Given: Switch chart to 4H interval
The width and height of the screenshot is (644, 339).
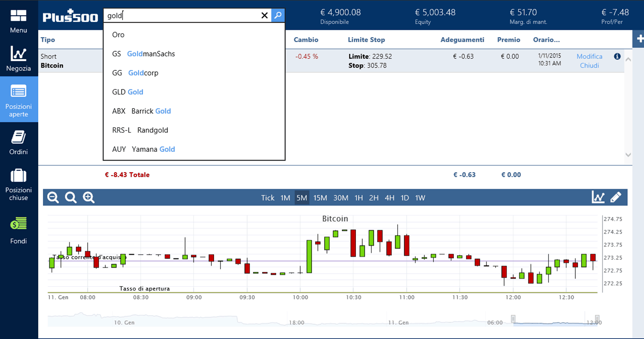Looking at the screenshot, I should point(389,197).
